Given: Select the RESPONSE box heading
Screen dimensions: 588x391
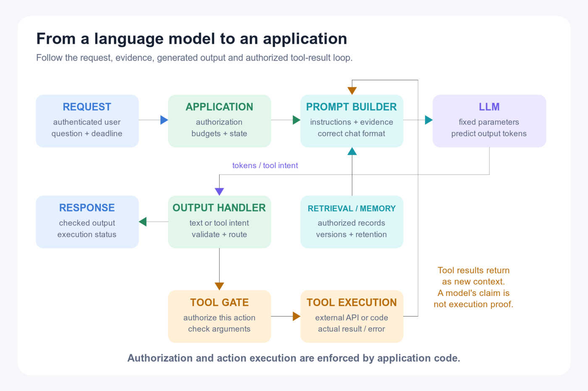Looking at the screenshot, I should (87, 208).
